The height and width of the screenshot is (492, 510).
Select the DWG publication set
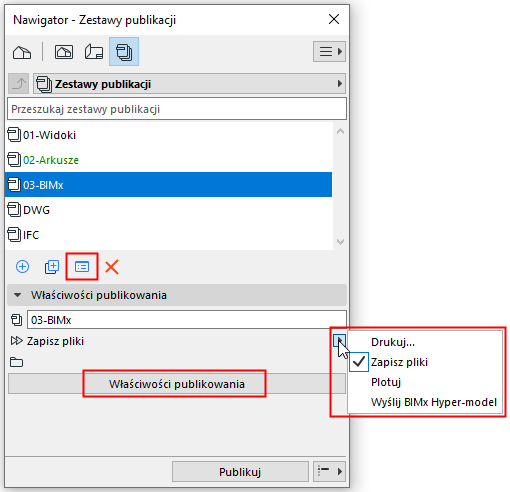169,210
